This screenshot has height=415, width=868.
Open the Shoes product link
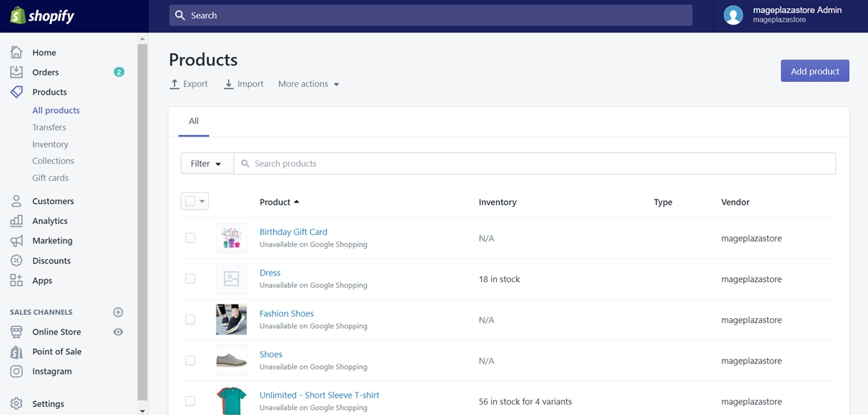[271, 354]
